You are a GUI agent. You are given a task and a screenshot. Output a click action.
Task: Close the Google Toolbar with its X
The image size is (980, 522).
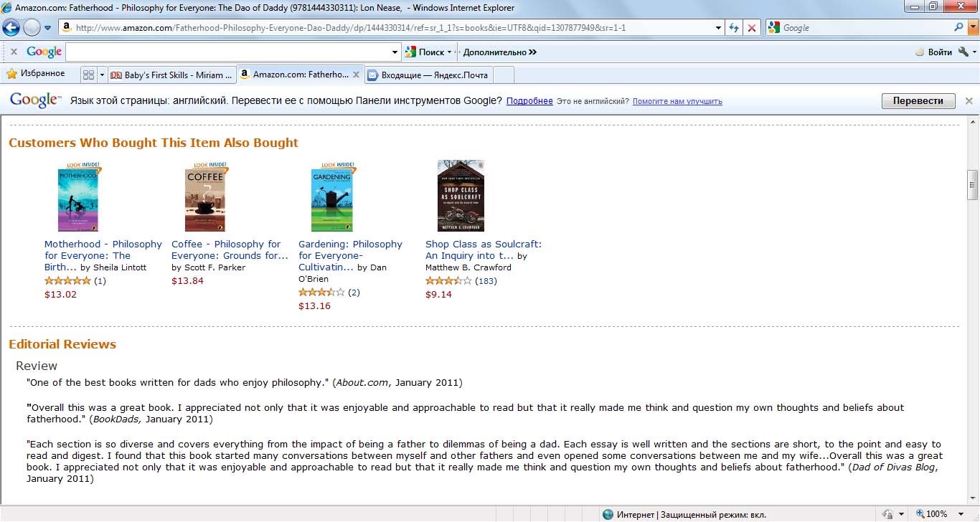coord(14,52)
